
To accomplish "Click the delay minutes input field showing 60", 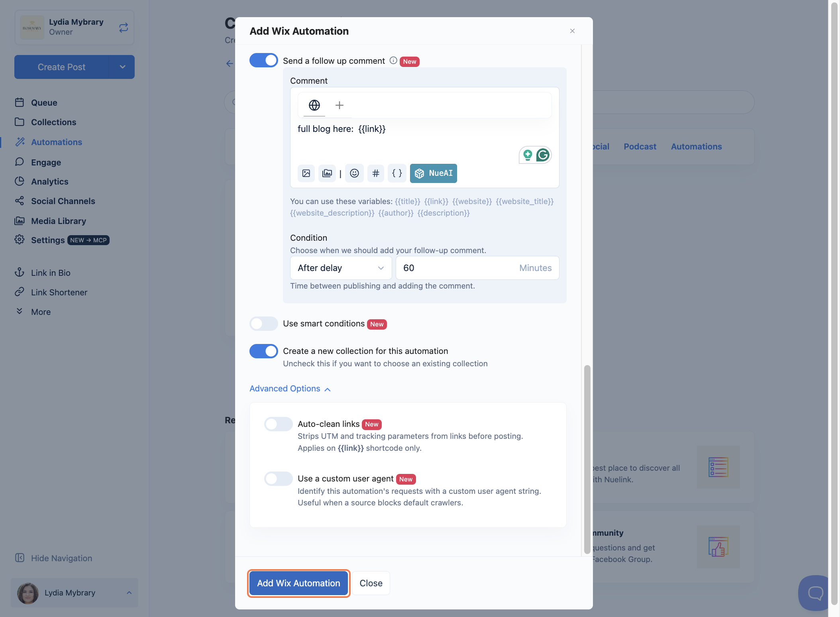I will 477,268.
